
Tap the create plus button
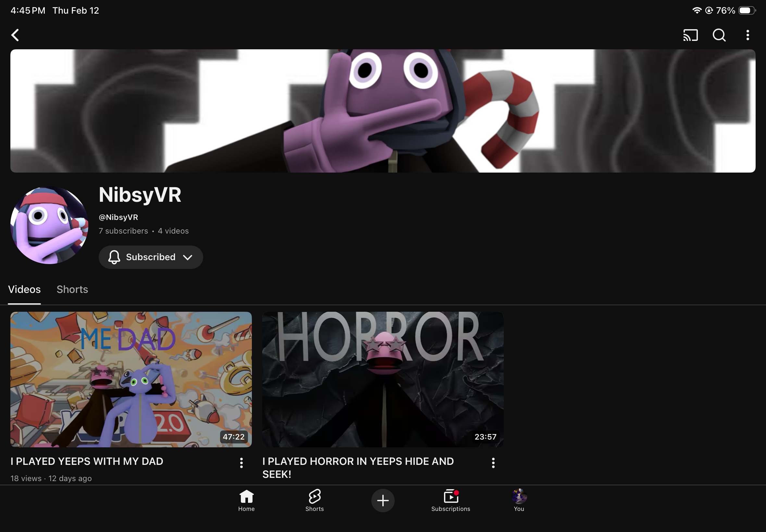click(x=383, y=500)
